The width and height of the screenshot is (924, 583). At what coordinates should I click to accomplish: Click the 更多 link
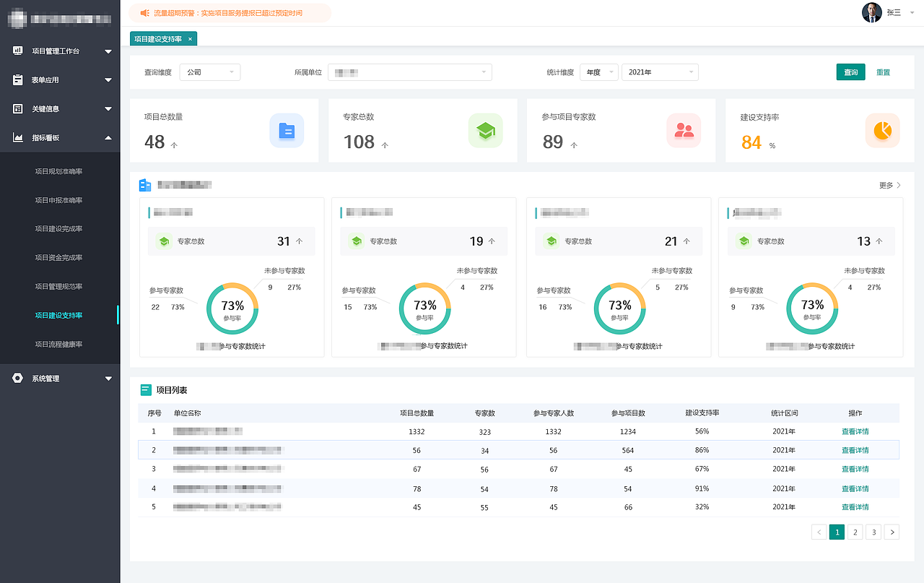click(x=890, y=186)
